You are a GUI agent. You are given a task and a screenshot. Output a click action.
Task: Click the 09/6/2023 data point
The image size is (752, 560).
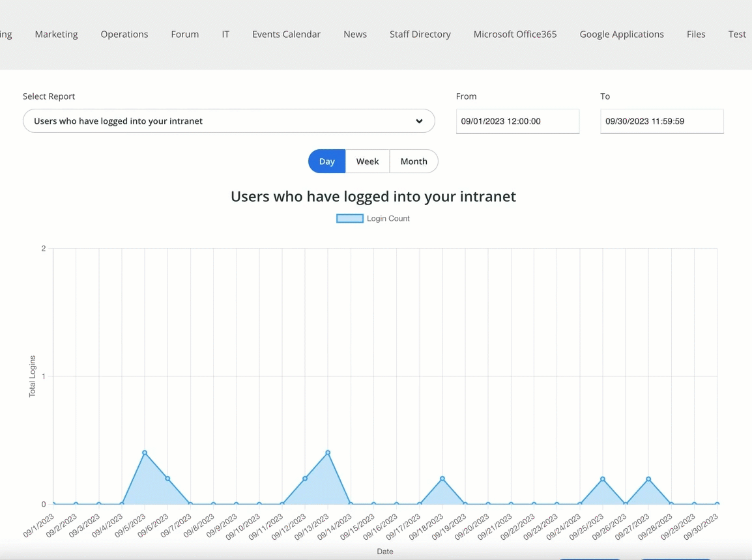pyautogui.click(x=167, y=479)
